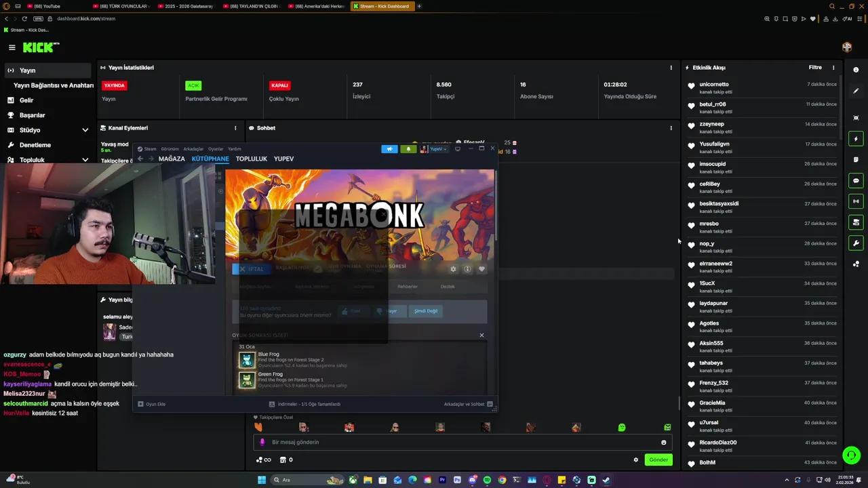Open the Sohbet panel three-dot menu
Viewport: 868px width, 488px height.
[x=671, y=128]
